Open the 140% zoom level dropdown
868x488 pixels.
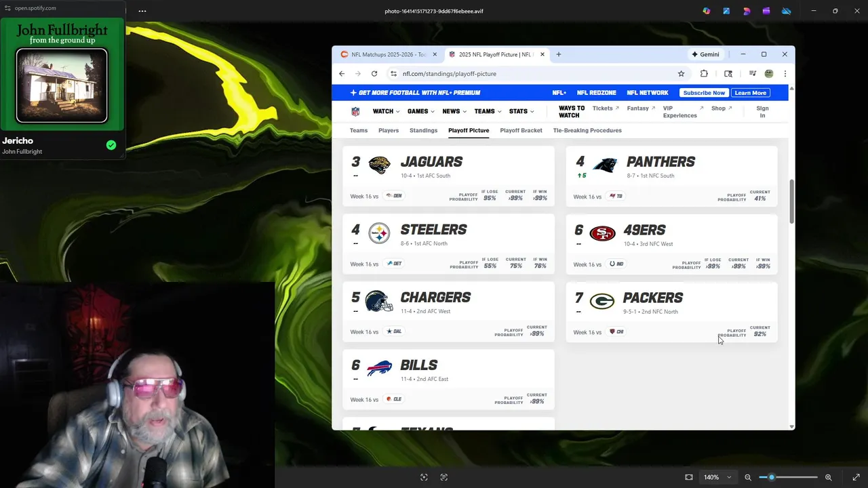pyautogui.click(x=717, y=477)
